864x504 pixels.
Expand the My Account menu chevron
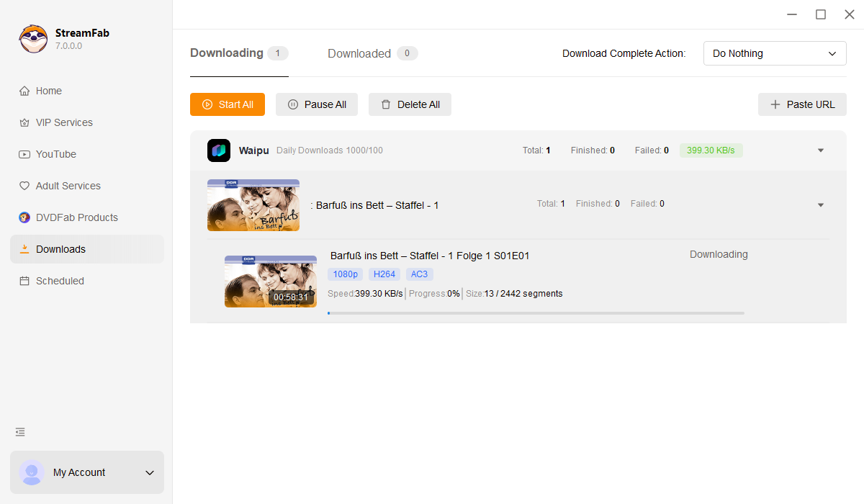coord(150,473)
